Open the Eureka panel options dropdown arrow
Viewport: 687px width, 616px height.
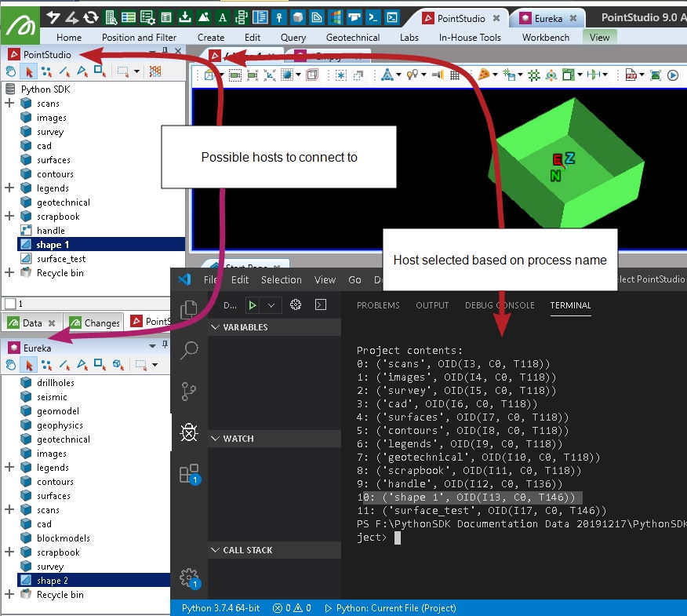[152, 346]
